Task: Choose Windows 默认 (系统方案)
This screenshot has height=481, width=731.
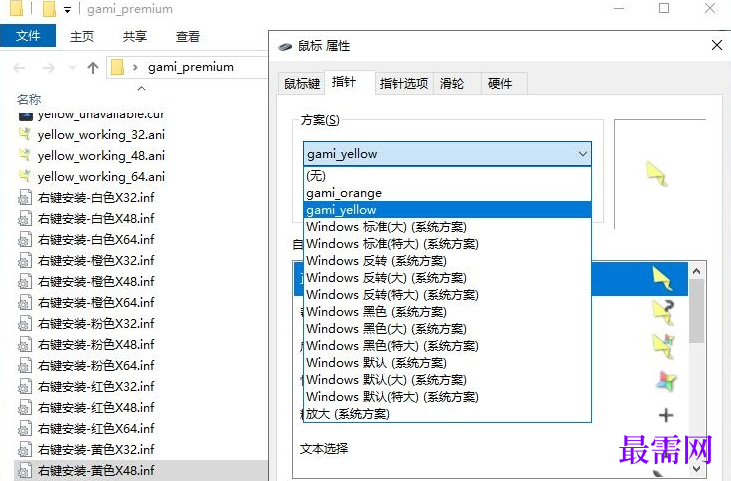Action: [x=447, y=363]
